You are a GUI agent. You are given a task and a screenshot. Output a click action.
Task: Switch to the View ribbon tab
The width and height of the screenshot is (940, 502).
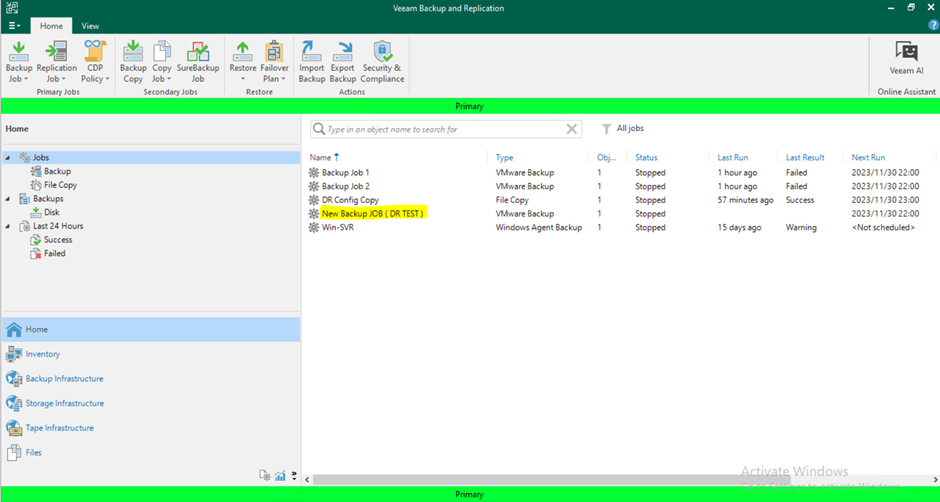click(x=91, y=26)
